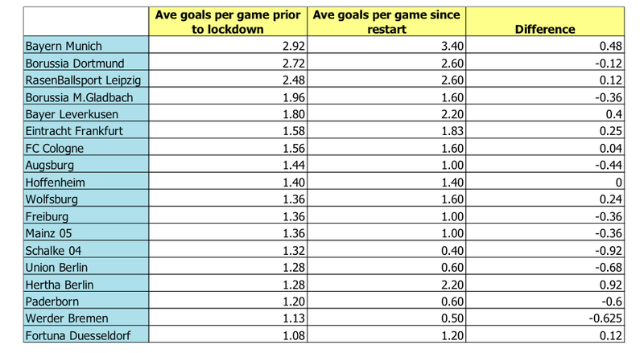Select Augsburg's -0.44 difference cell
Viewport: 644px width, 353px height.
click(545, 164)
